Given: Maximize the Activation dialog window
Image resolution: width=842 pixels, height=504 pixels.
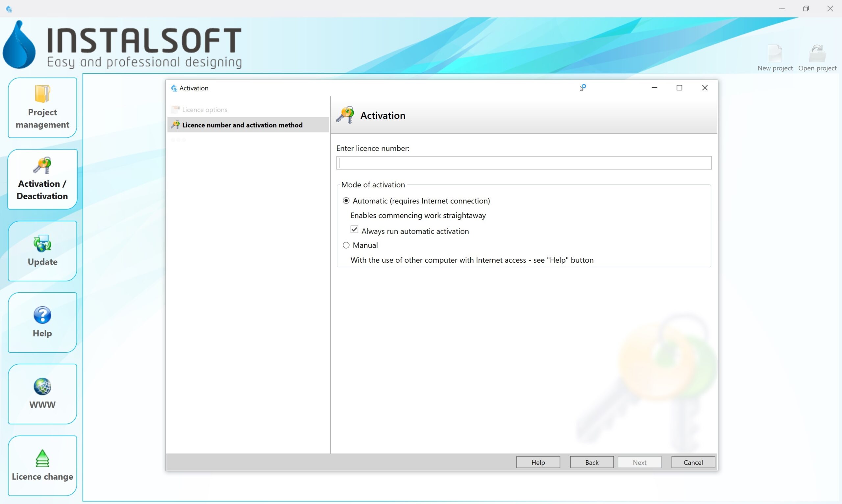Looking at the screenshot, I should pos(679,88).
